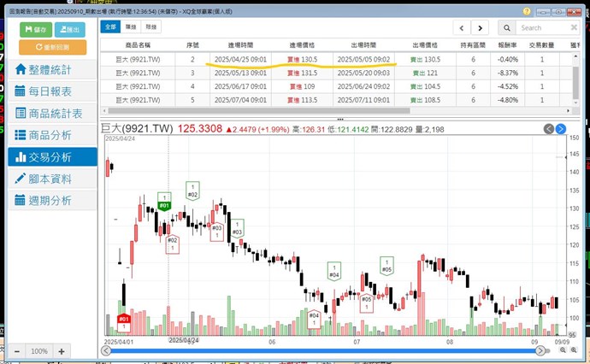
Task: Click the red #04 entry marker on chart
Action: point(314,319)
